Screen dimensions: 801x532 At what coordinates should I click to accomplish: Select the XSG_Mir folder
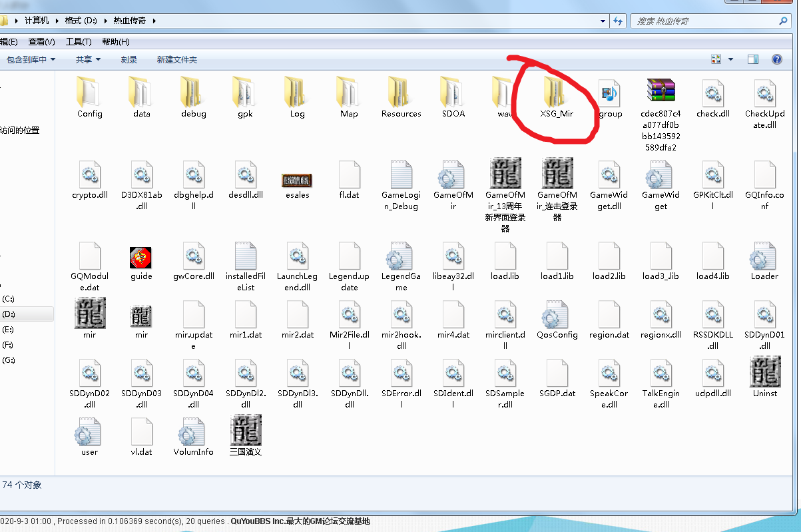coord(557,94)
